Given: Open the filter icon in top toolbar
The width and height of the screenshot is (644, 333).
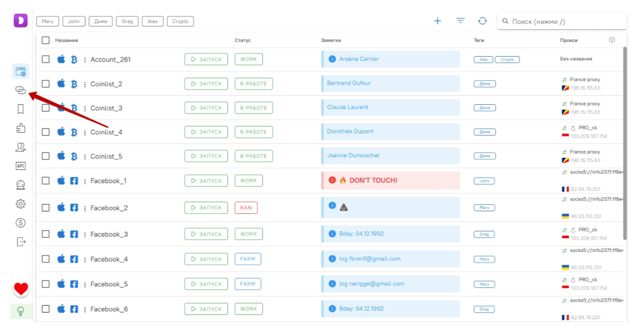Looking at the screenshot, I should pos(460,21).
